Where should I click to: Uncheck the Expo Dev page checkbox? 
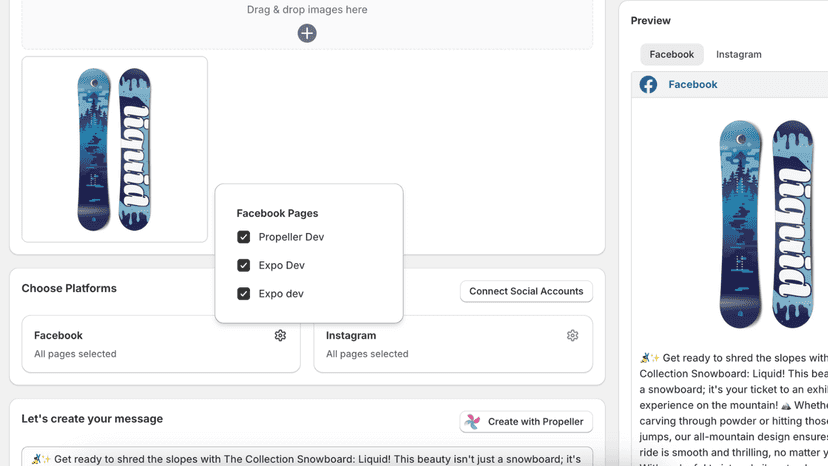243,265
